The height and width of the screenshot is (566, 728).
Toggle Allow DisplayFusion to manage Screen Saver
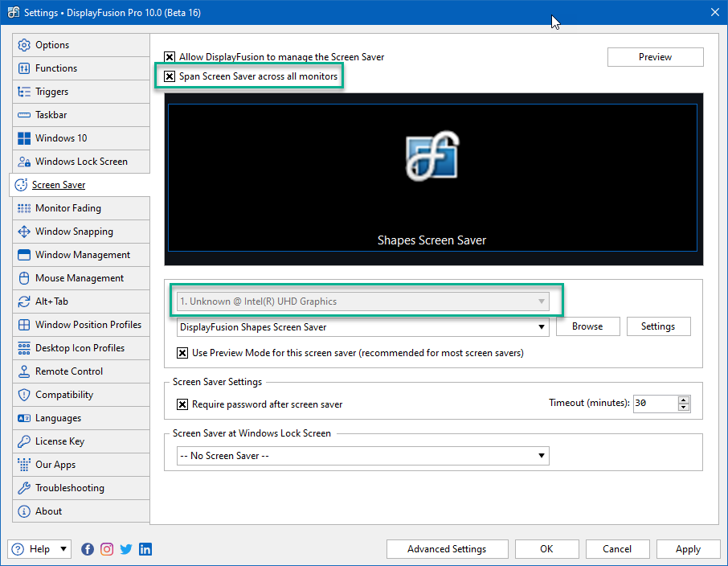170,57
